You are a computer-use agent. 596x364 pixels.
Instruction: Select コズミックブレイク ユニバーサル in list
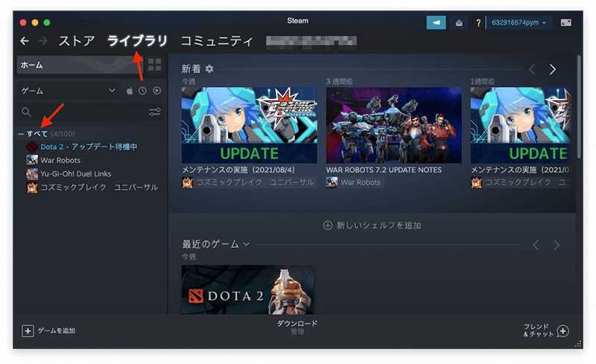(x=99, y=188)
